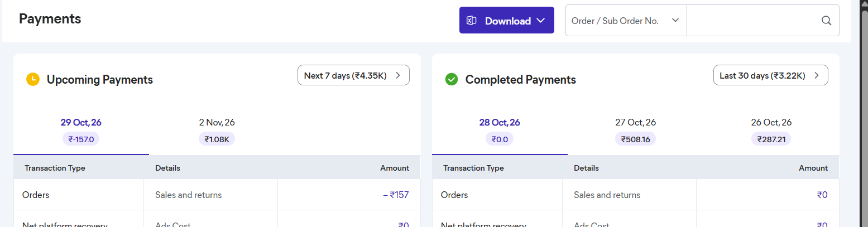Click Orders row in Completed Payments table

[636, 195]
